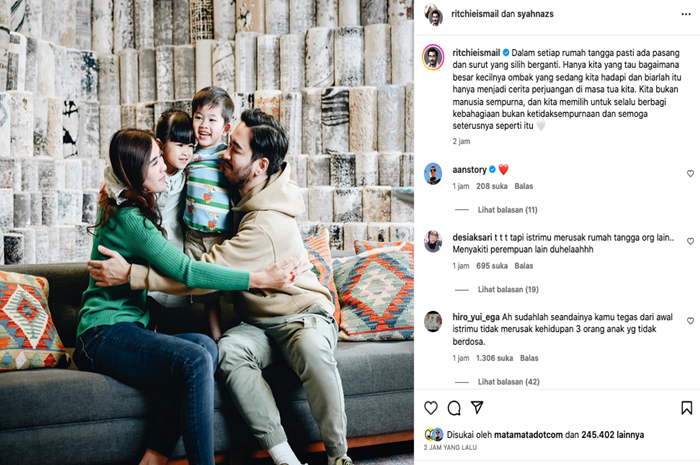Share the post via paper plane icon
The width and height of the screenshot is (700, 465).
(477, 407)
